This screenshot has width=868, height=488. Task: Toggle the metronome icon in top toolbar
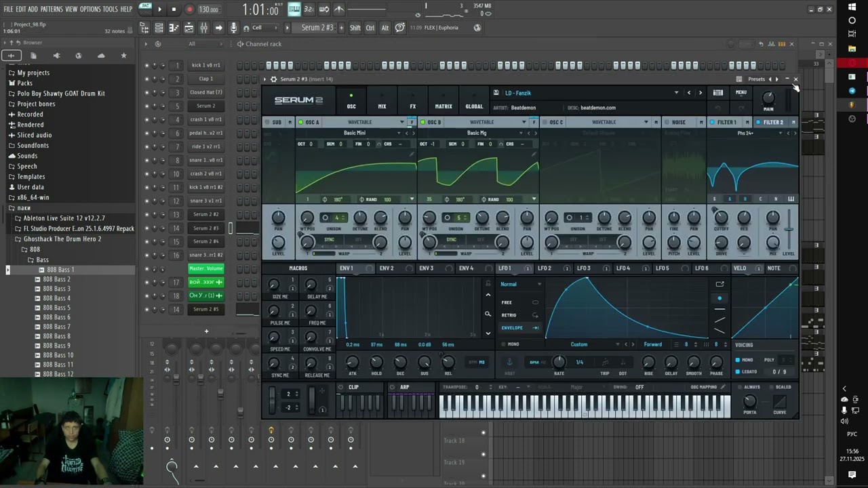pyautogui.click(x=339, y=9)
